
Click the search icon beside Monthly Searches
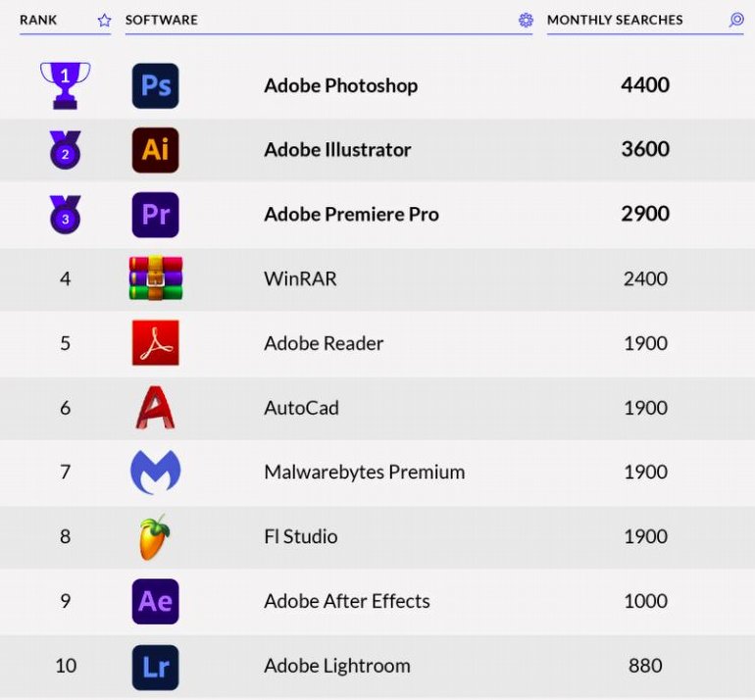736,20
